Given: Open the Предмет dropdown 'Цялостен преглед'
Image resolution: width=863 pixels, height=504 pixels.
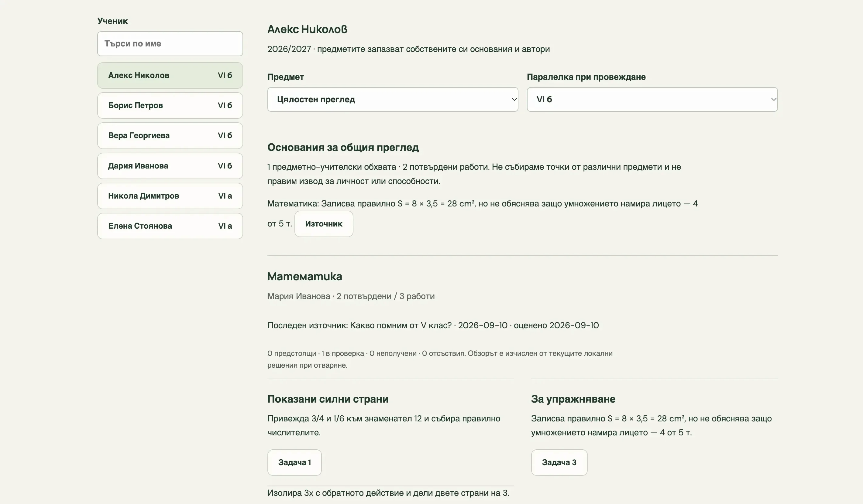Looking at the screenshot, I should 393,99.
